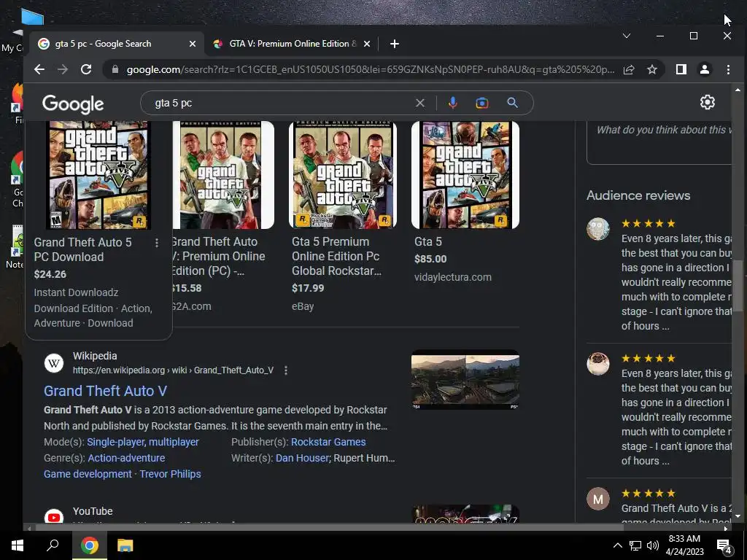Click the eBay $17.99 product image

[x=343, y=175]
